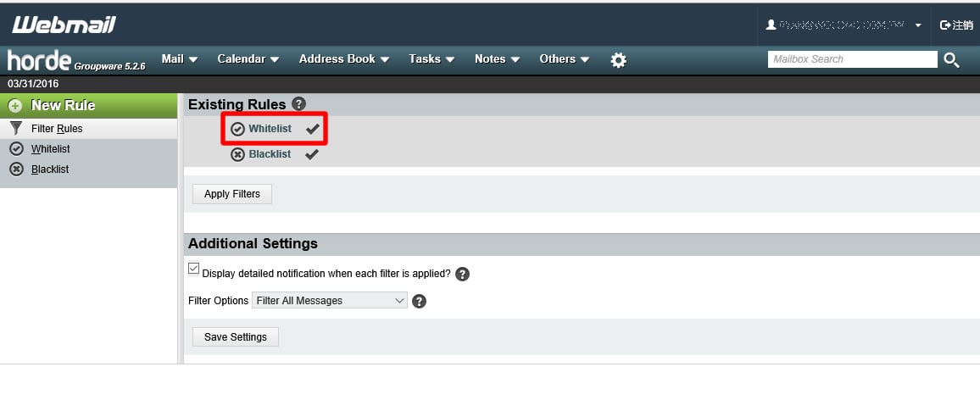
Task: Click the Apply Filters button
Action: click(232, 194)
